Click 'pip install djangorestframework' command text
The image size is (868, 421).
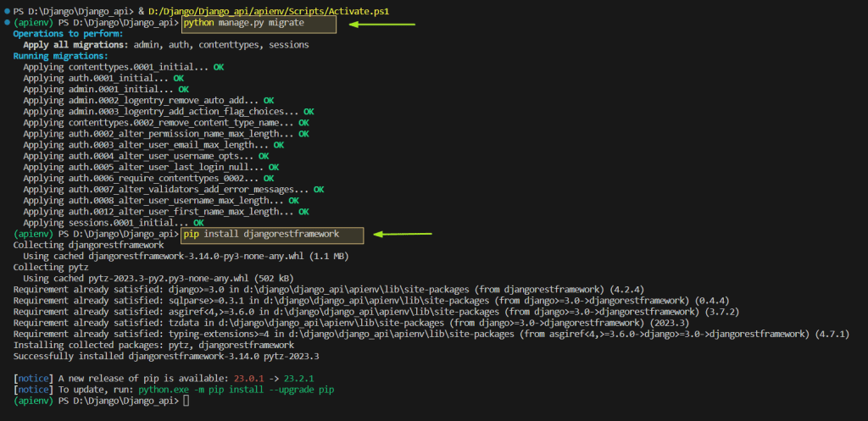[261, 234]
